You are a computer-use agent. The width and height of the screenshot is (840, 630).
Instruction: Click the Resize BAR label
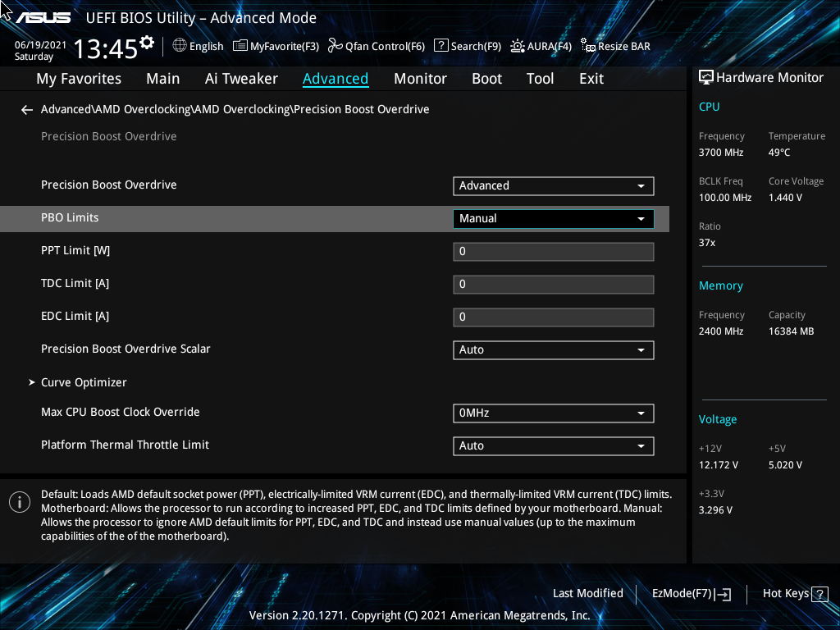[x=624, y=47]
